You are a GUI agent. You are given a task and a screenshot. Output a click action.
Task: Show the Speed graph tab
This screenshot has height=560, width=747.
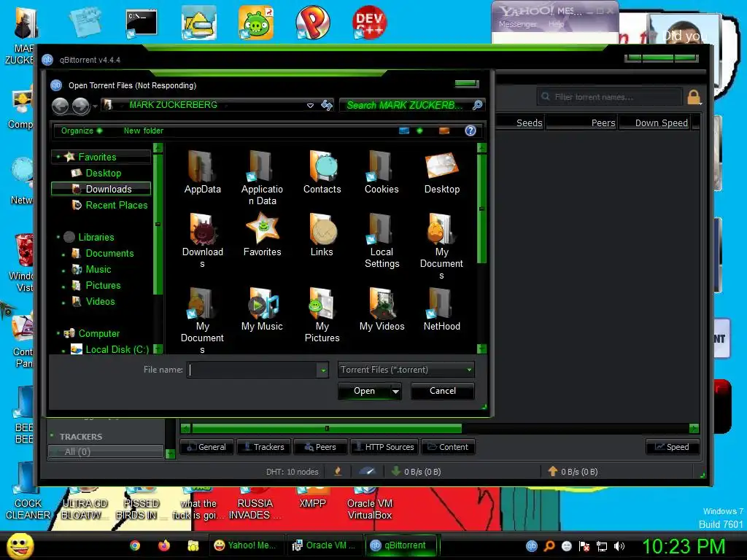[672, 447]
